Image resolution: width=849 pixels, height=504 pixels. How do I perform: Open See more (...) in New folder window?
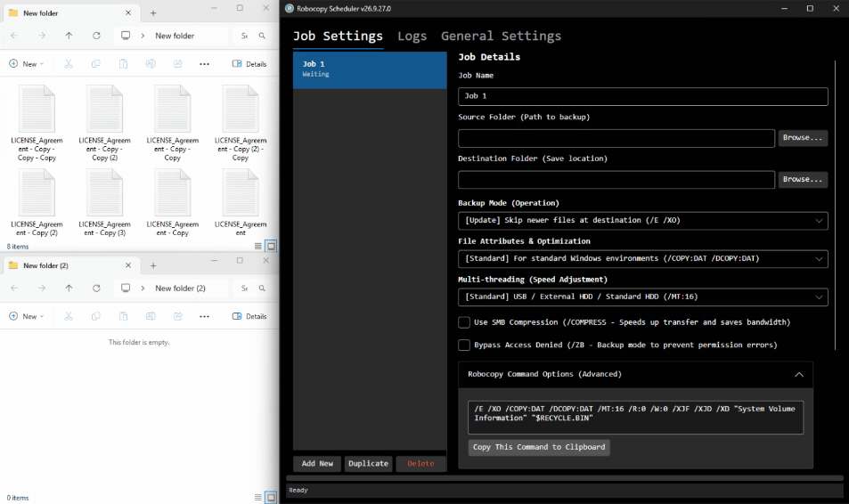coord(204,64)
